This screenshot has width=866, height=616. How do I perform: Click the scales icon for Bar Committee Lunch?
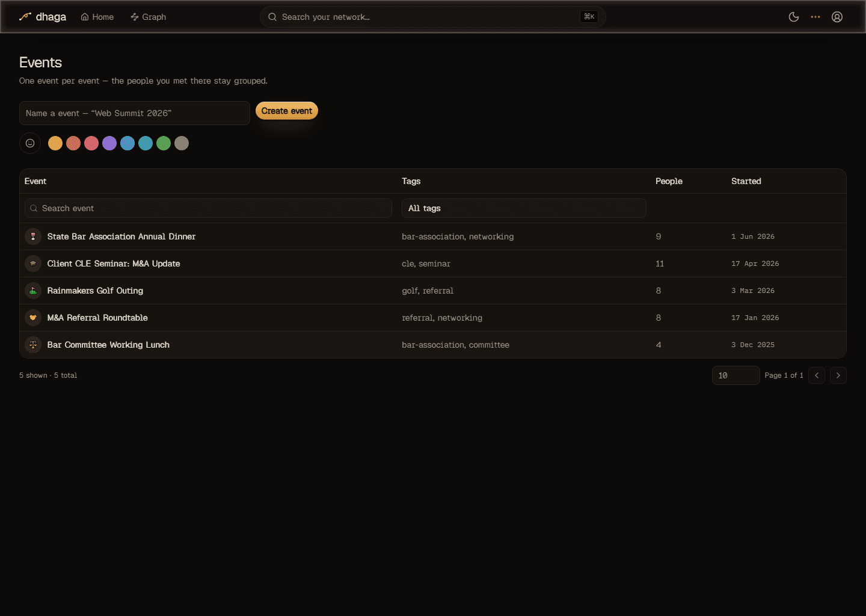(33, 345)
